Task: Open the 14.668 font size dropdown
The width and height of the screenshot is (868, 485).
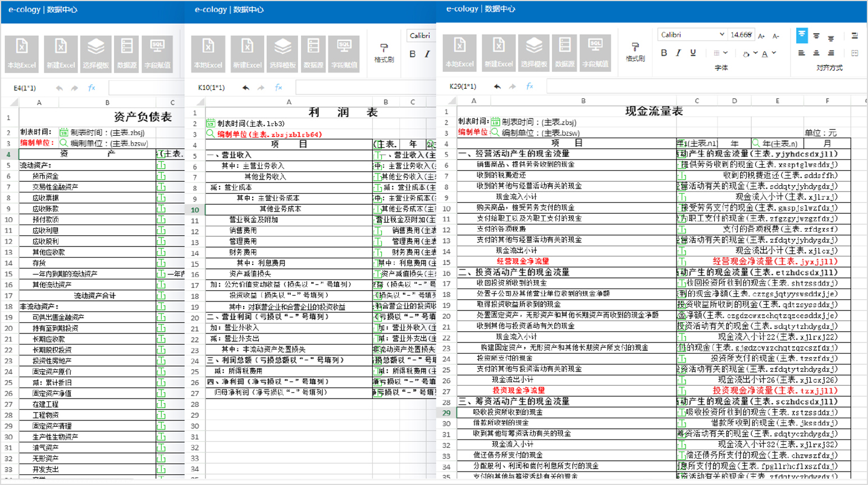Action: (741, 35)
